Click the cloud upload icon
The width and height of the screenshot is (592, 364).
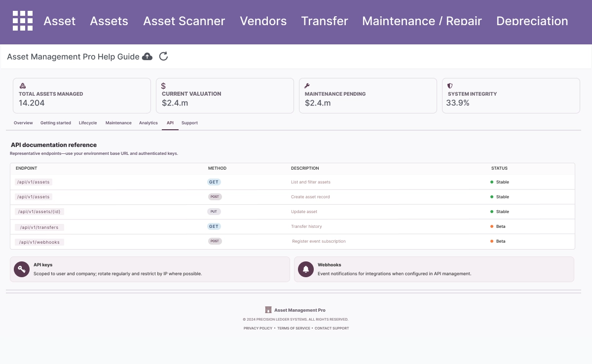(147, 57)
